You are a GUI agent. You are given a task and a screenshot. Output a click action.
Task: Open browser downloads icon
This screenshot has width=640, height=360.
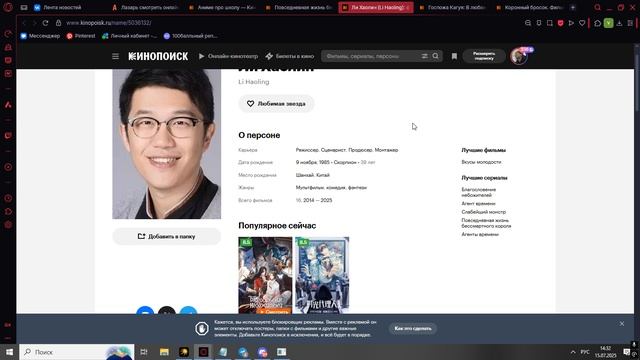(619, 23)
